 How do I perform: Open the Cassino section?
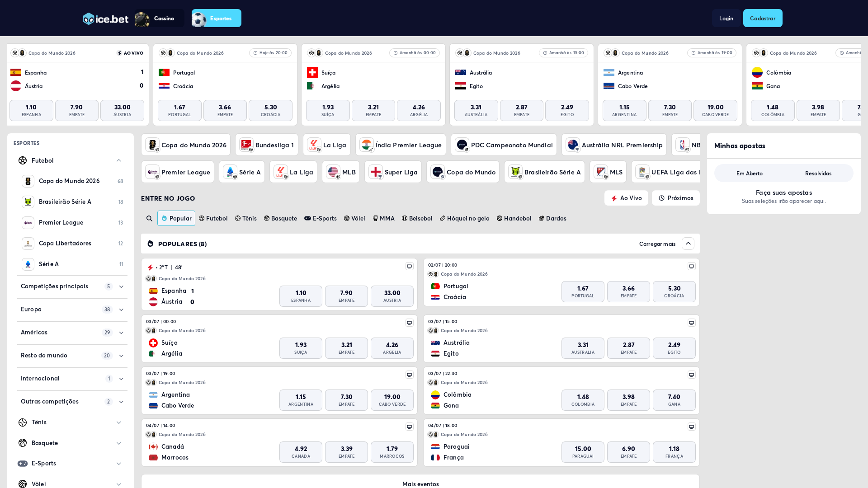tap(159, 18)
